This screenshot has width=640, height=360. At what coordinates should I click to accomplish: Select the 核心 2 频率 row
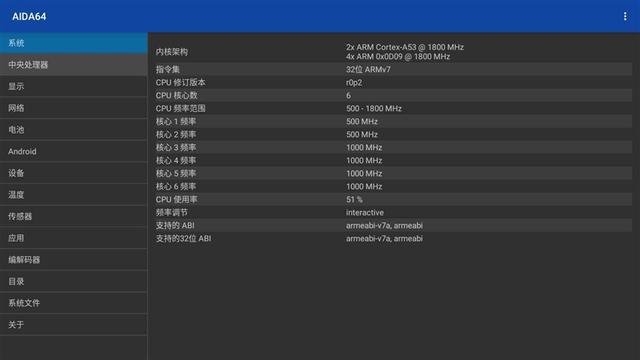point(393,134)
